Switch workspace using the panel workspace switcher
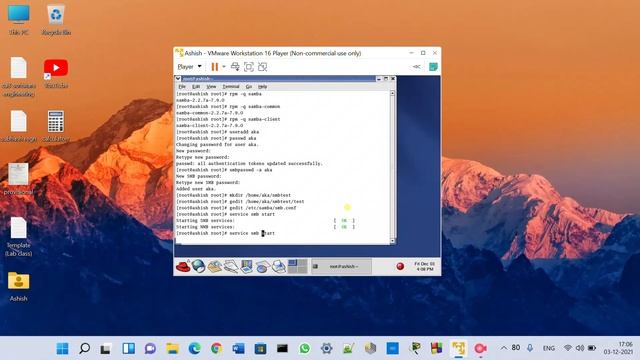Image resolution: width=640 pixels, height=360 pixels. tap(297, 266)
